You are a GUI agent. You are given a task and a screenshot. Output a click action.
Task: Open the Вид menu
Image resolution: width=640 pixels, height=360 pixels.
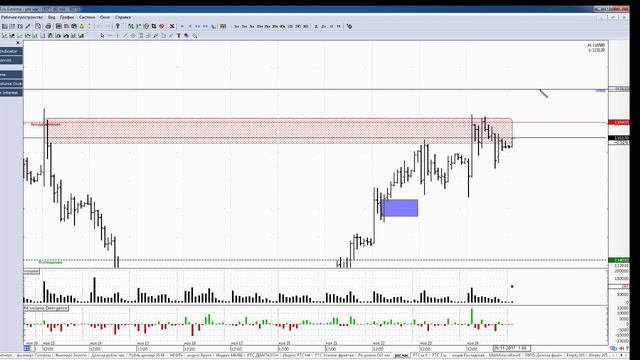[x=51, y=17]
